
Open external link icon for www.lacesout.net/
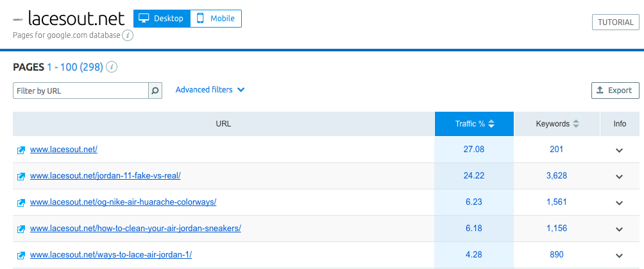click(21, 150)
